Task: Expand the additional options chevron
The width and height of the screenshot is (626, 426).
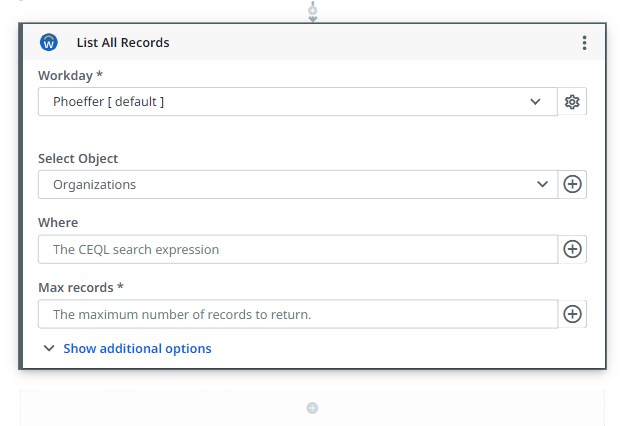Action: tap(49, 349)
